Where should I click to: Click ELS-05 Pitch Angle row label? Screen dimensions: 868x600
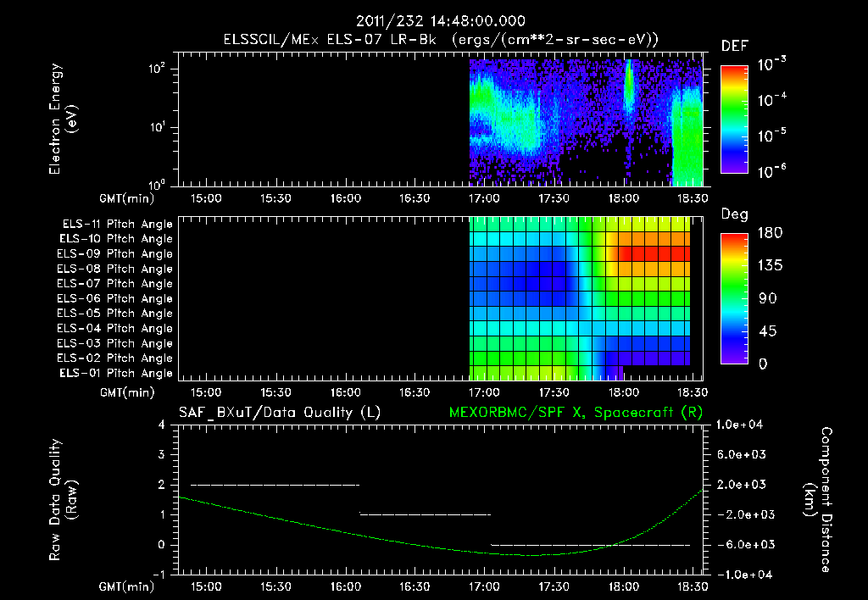[x=115, y=314]
